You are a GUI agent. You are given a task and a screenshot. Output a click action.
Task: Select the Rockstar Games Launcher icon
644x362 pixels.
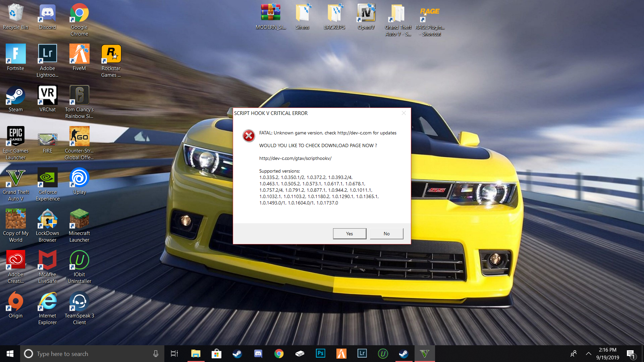tap(111, 54)
